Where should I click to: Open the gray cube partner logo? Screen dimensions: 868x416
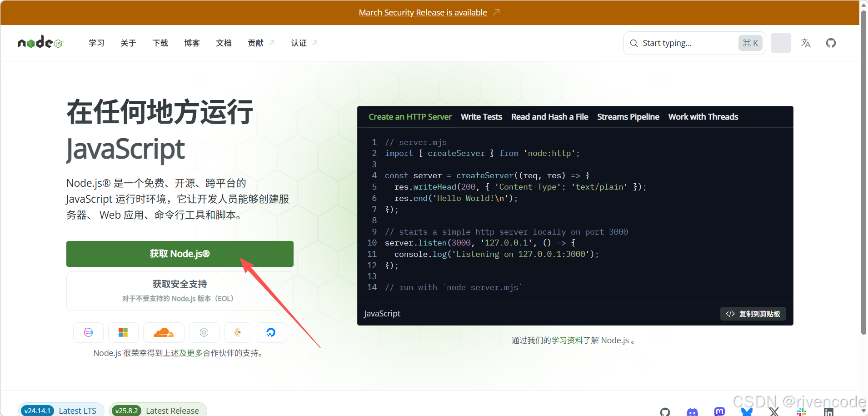(x=204, y=332)
